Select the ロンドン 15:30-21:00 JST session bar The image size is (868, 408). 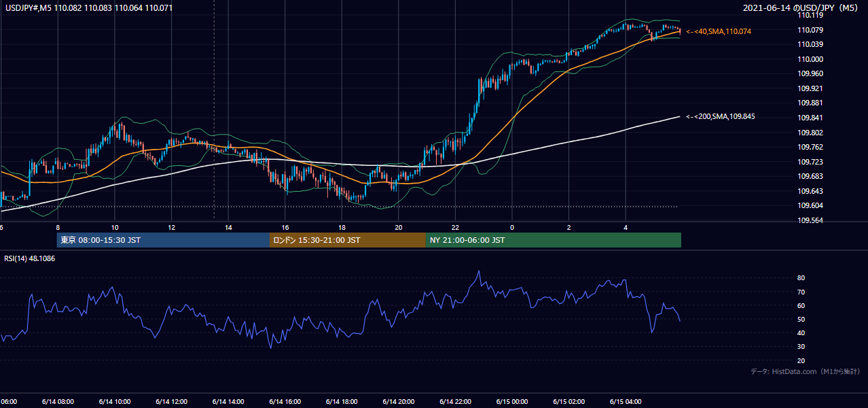pyautogui.click(x=348, y=240)
